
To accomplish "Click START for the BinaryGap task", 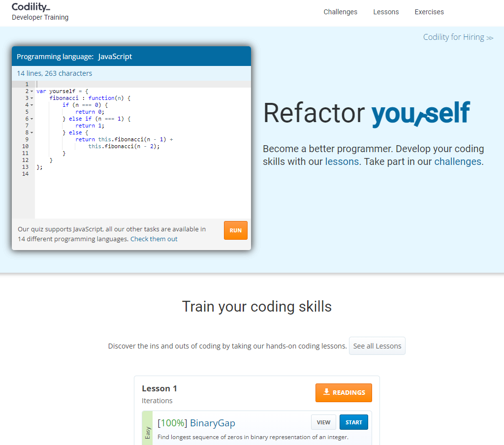I will [353, 422].
